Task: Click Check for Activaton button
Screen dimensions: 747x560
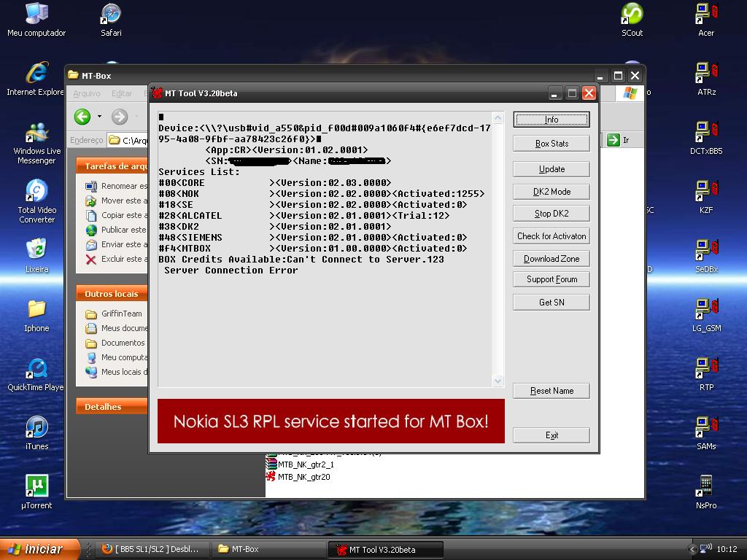Action: (551, 236)
